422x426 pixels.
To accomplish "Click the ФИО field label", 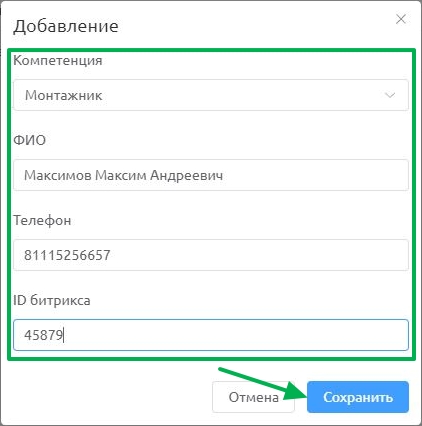I will click(x=29, y=140).
